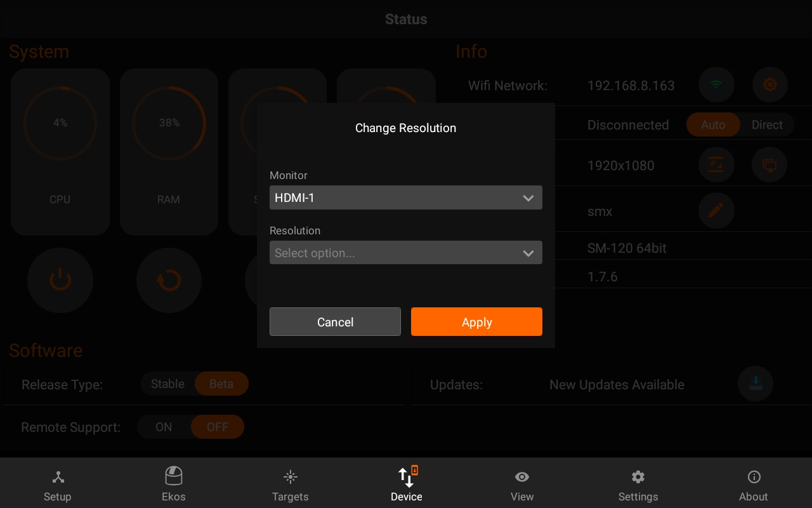The width and height of the screenshot is (812, 508).
Task: Click the Software section heading
Action: [x=46, y=351]
